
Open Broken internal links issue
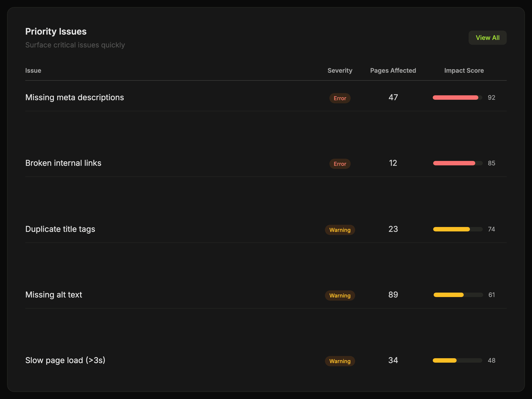[63, 163]
